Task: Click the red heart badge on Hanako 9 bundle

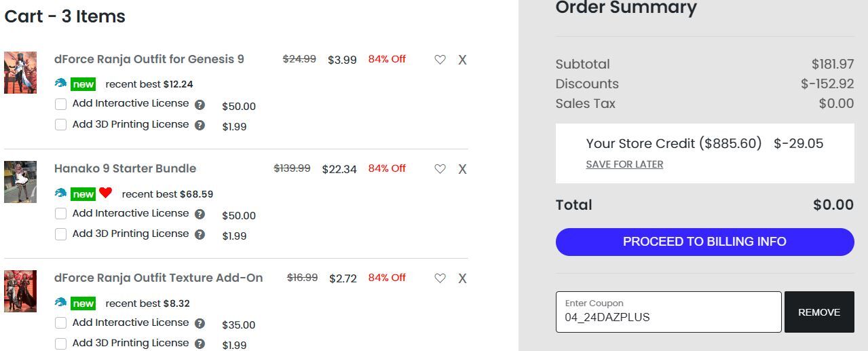Action: click(105, 193)
